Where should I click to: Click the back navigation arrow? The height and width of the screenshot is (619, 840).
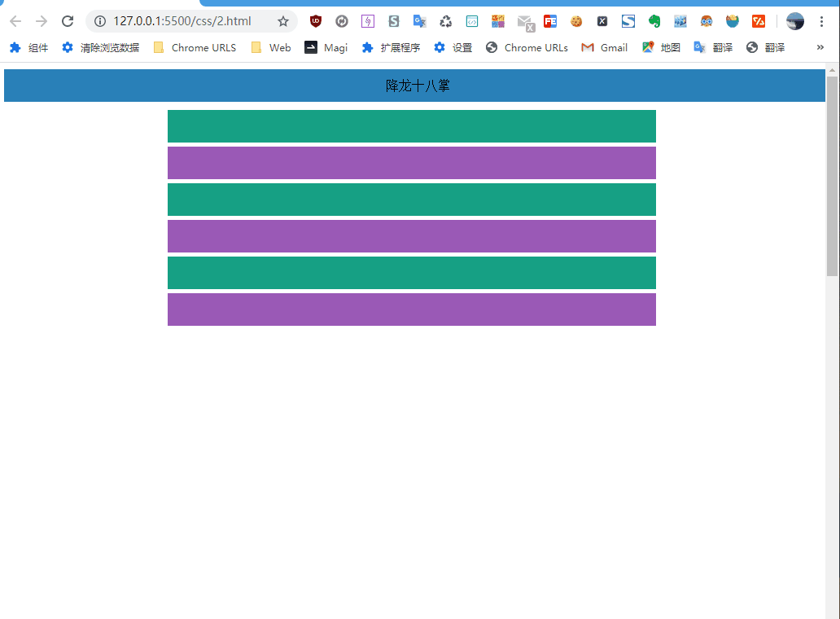click(x=15, y=21)
